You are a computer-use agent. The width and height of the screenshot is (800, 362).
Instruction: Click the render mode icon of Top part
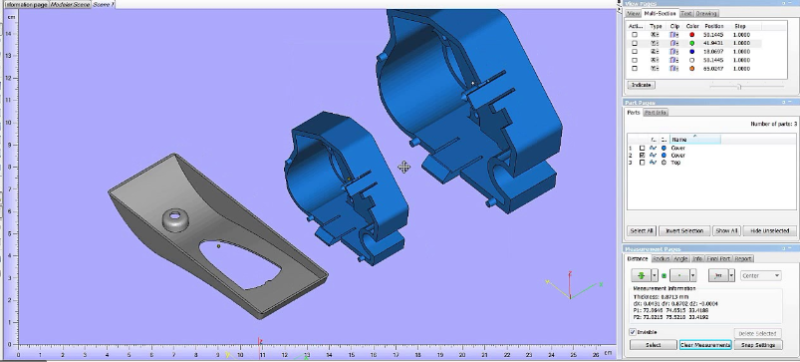pos(653,163)
